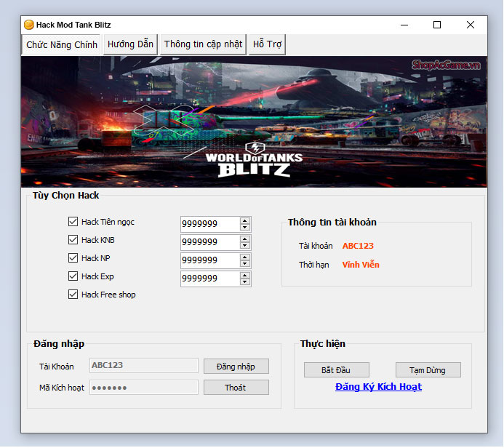Screen dimensions: 504x448
Task: Disable the Hack Exp checkbox
Action: tap(73, 276)
